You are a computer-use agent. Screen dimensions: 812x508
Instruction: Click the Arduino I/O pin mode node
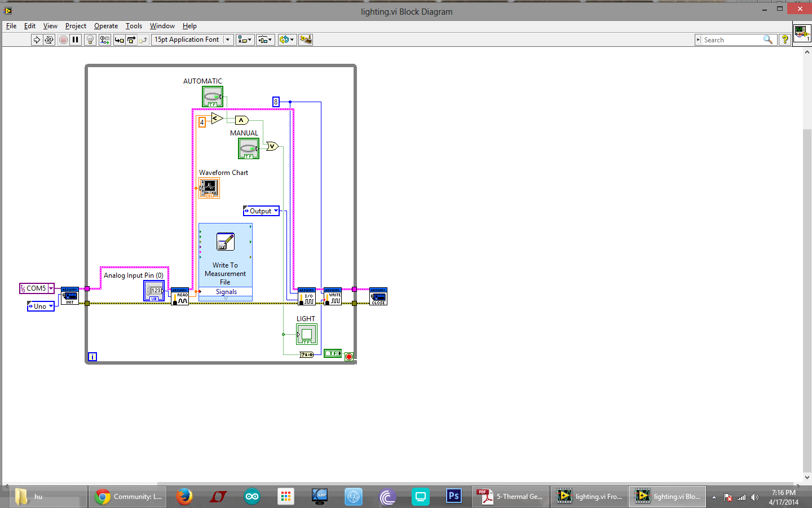(307, 296)
